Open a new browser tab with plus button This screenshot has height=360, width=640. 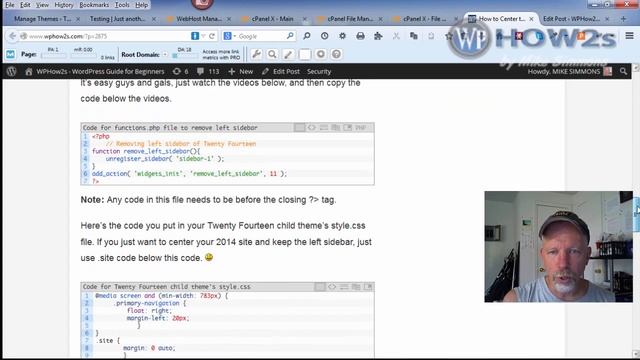623,19
